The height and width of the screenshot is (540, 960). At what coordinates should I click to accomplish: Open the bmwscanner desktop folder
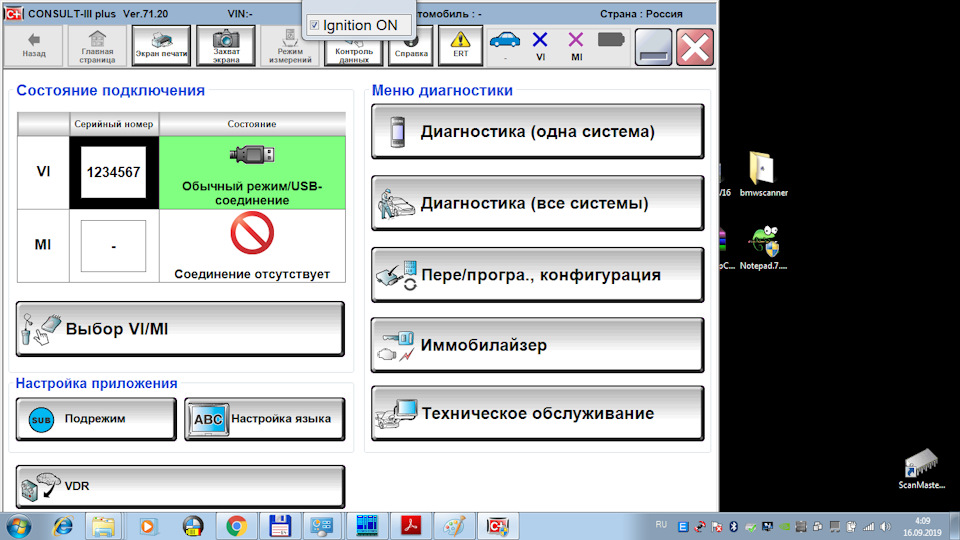coord(763,174)
